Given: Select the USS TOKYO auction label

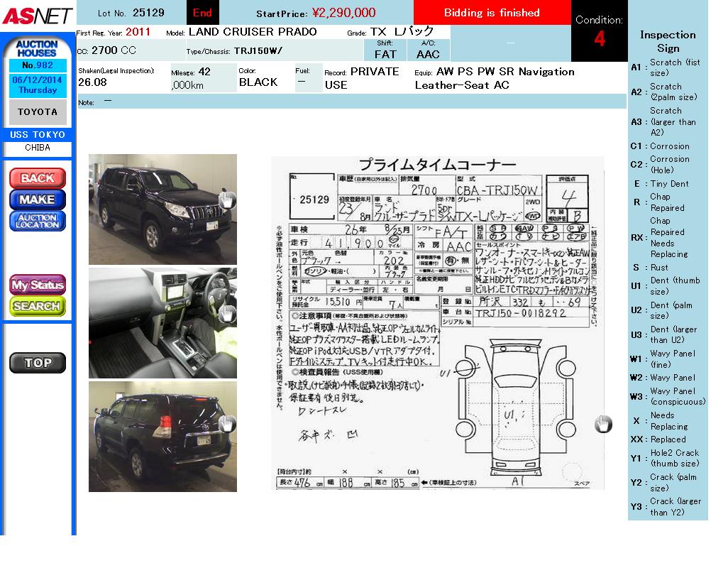Looking at the screenshot, I should (x=38, y=135).
